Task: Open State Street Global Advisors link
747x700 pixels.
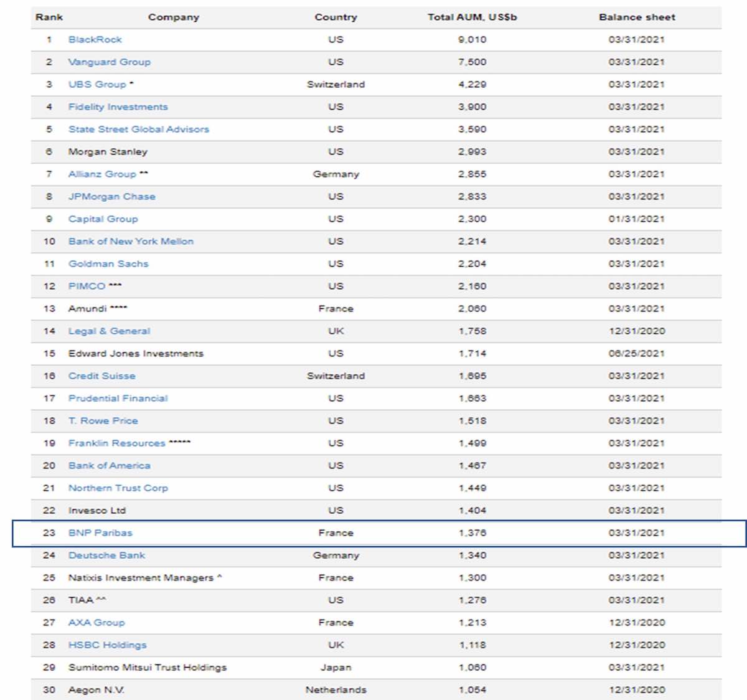Action: tap(139, 129)
